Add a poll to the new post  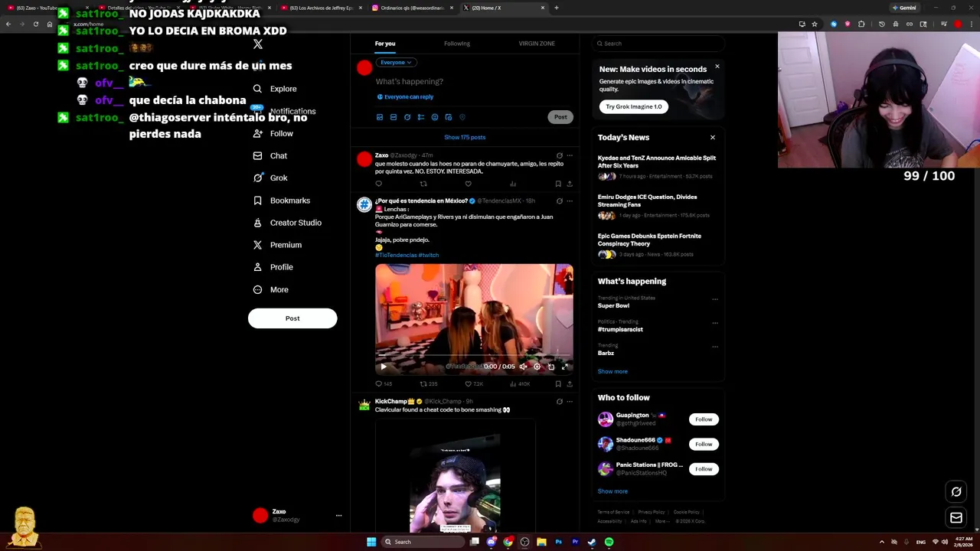coord(421,117)
